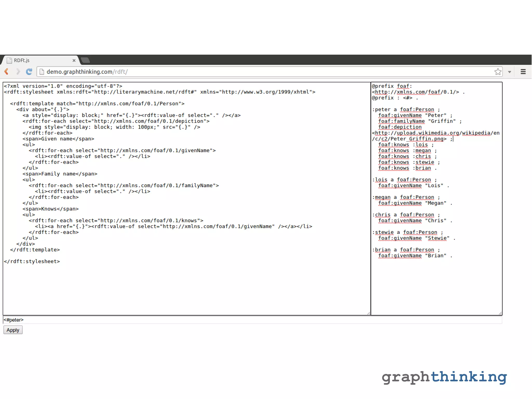Click the closing '</rdft:template>' line
The width and height of the screenshot is (532, 399).
(35, 250)
